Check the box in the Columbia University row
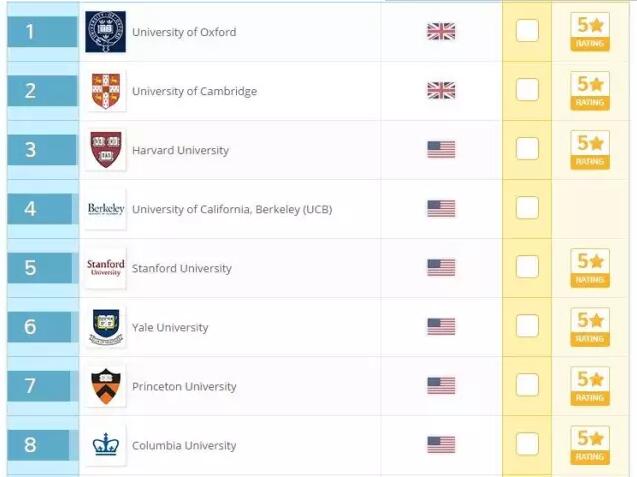 point(527,444)
